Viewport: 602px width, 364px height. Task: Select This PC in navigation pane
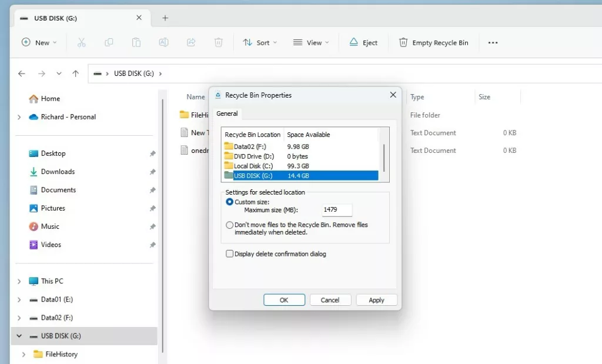[46, 281]
